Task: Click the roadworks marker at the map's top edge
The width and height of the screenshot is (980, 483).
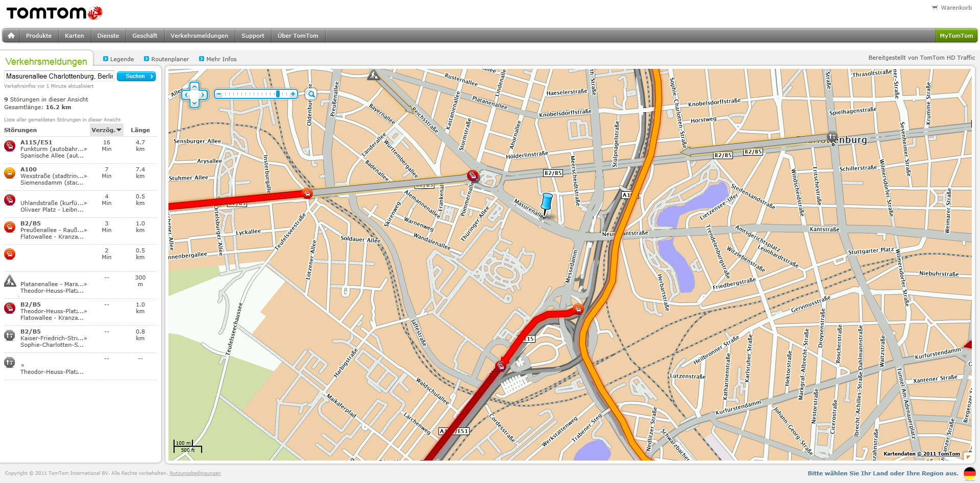Action: 374,75
